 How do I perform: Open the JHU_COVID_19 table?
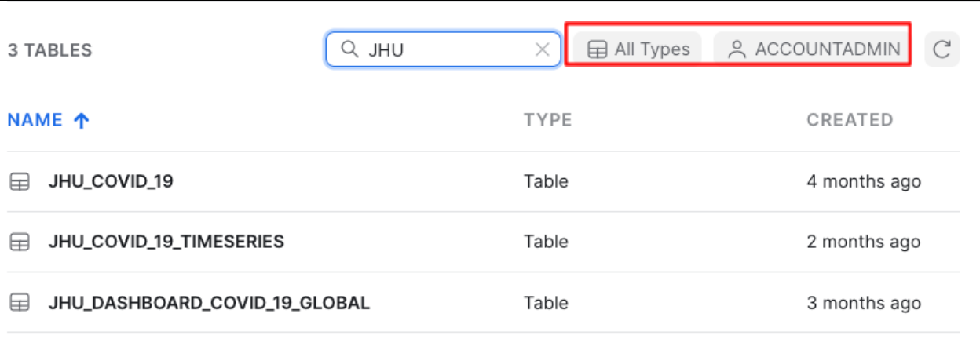[111, 181]
